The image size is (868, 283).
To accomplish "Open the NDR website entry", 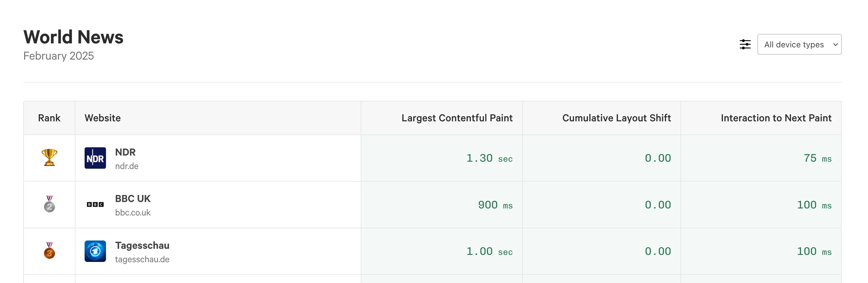I will [x=125, y=152].
